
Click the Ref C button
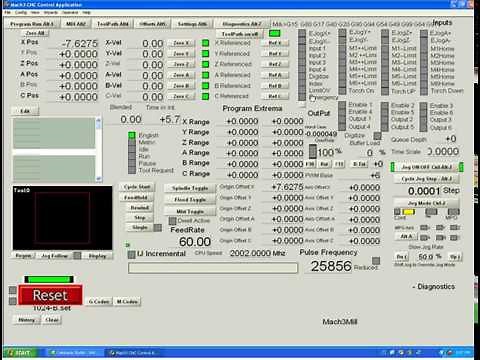[275, 96]
